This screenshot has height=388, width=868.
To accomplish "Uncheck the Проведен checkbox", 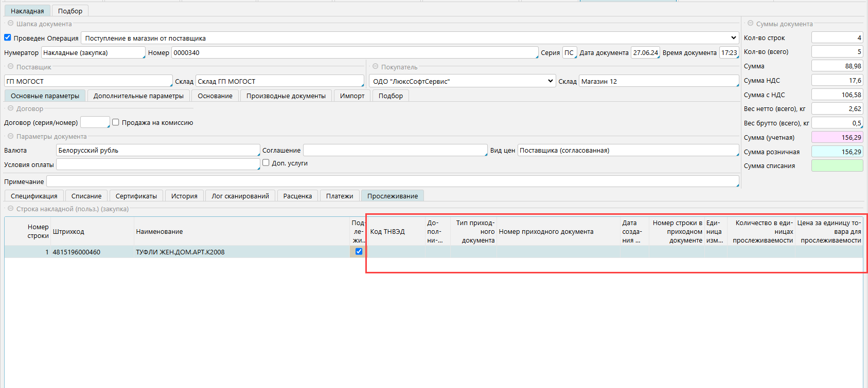I will [8, 38].
